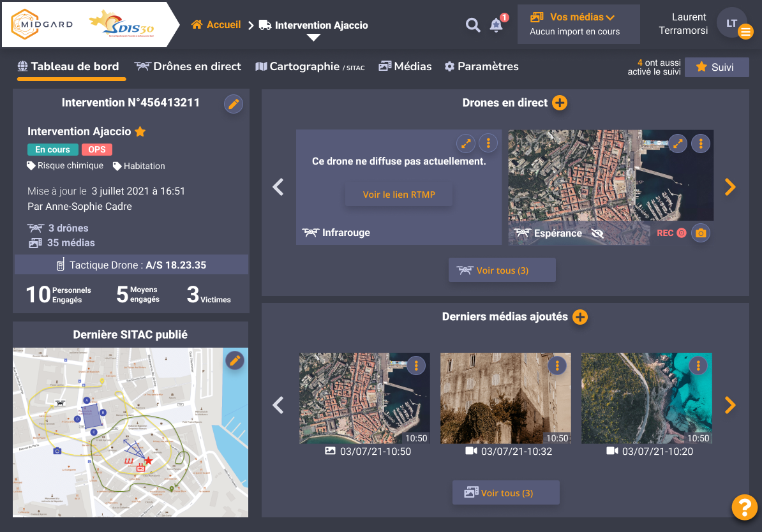Open the Infrarouge drone options menu
762x532 pixels.
pyautogui.click(x=488, y=144)
